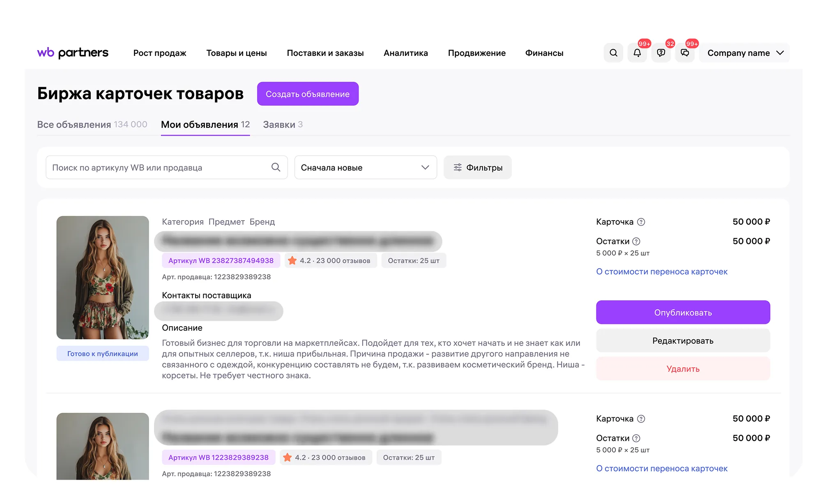The width and height of the screenshot is (828, 504).
Task: Open notifications bell icon
Action: point(637,53)
